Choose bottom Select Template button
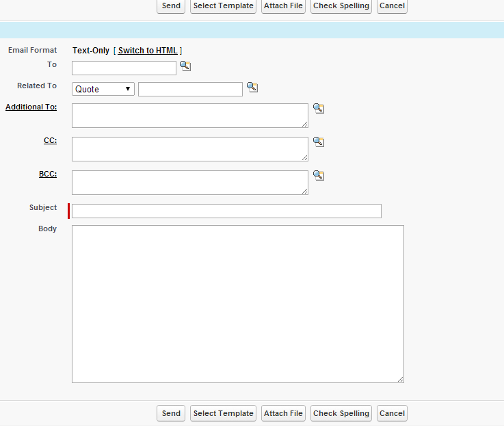The image size is (504, 431). 224,413
